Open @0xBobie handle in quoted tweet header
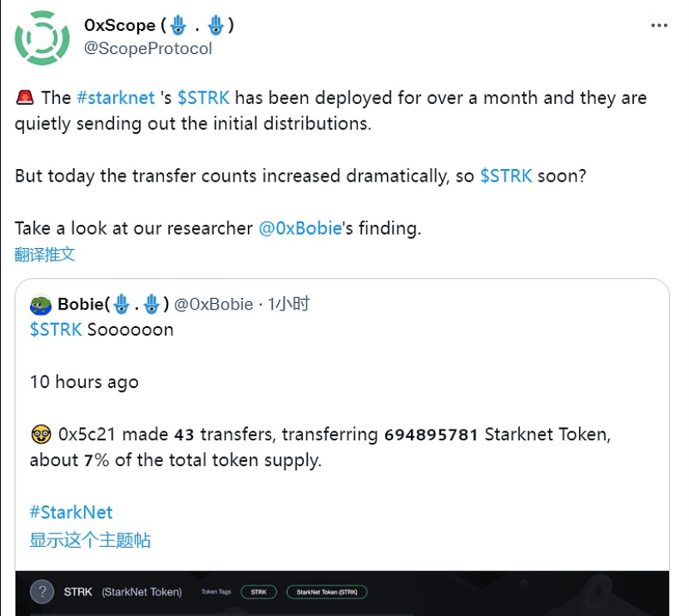 pos(213,304)
